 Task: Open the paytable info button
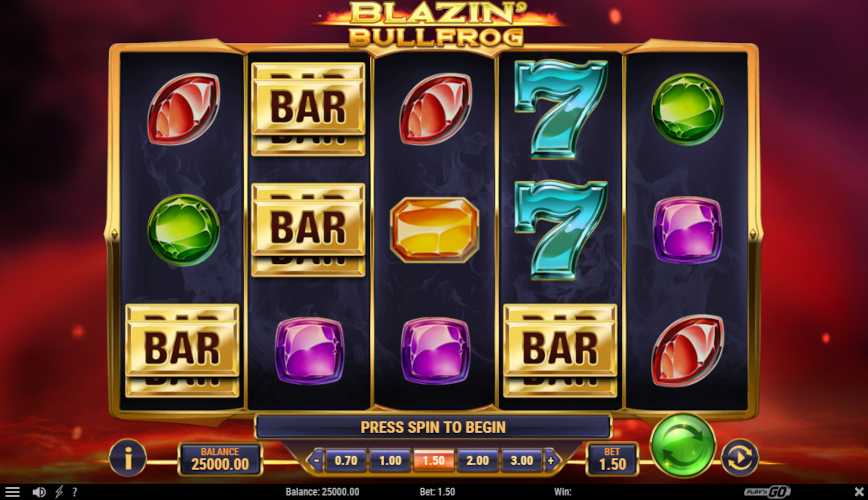pyautogui.click(x=128, y=458)
